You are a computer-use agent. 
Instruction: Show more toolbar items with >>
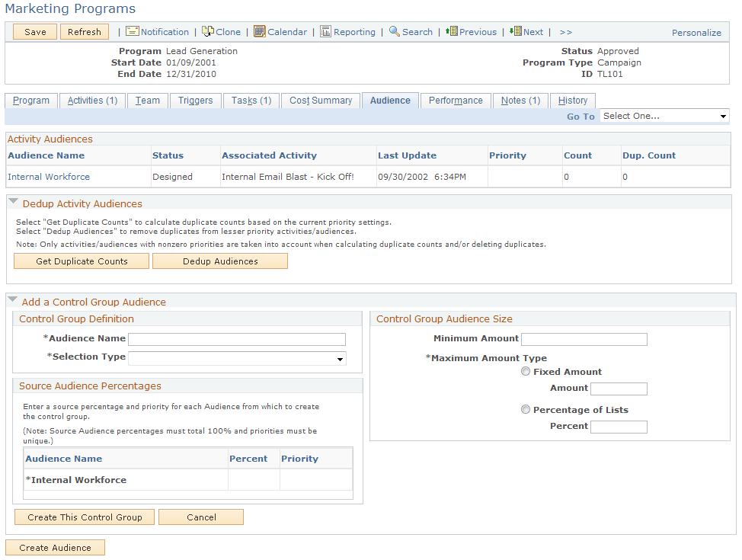[565, 32]
